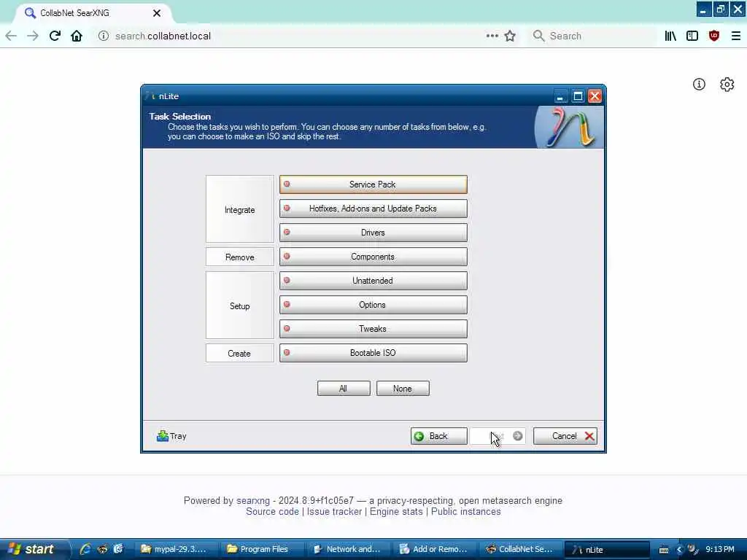This screenshot has height=560, width=747.
Task: Expand hidden system tray icons arrow
Action: (x=679, y=550)
